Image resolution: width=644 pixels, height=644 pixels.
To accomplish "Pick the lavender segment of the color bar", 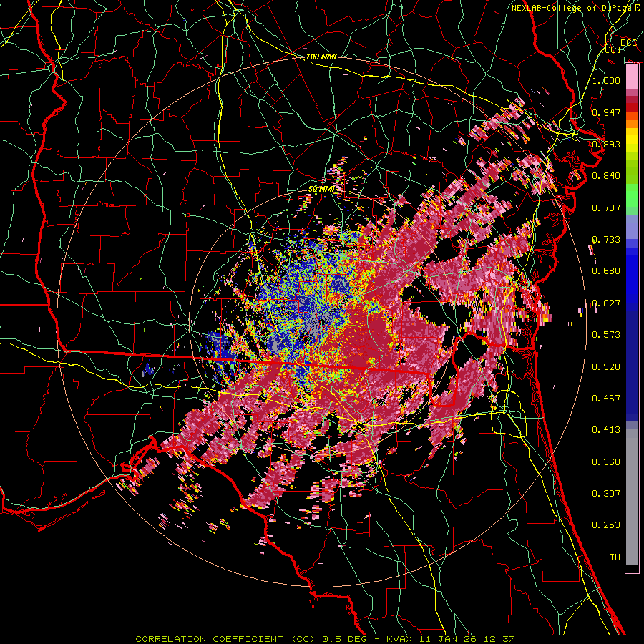I will 632,227.
